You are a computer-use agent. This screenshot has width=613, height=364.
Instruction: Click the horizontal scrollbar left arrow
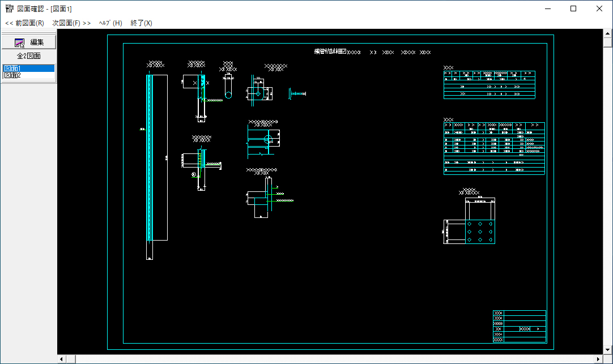pyautogui.click(x=62, y=359)
